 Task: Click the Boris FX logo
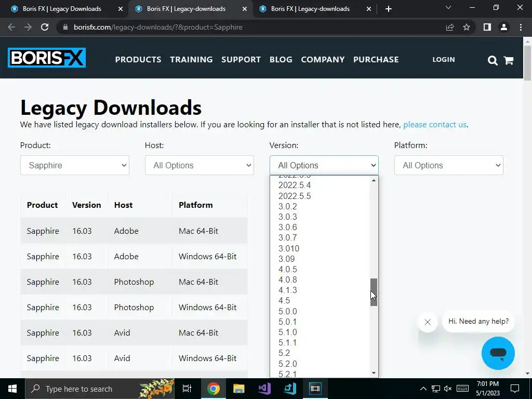tap(47, 58)
